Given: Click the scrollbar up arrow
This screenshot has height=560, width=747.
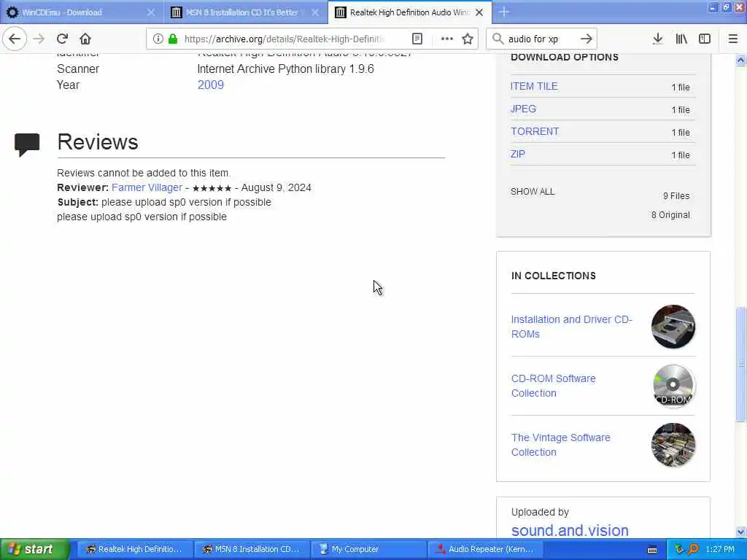Looking at the screenshot, I should tap(740, 60).
